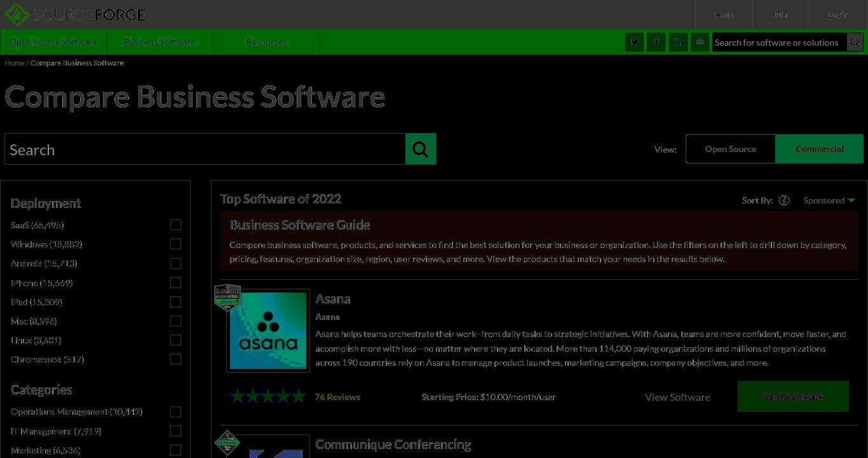Click the Compare Business Software breadcrumb text

click(x=77, y=63)
